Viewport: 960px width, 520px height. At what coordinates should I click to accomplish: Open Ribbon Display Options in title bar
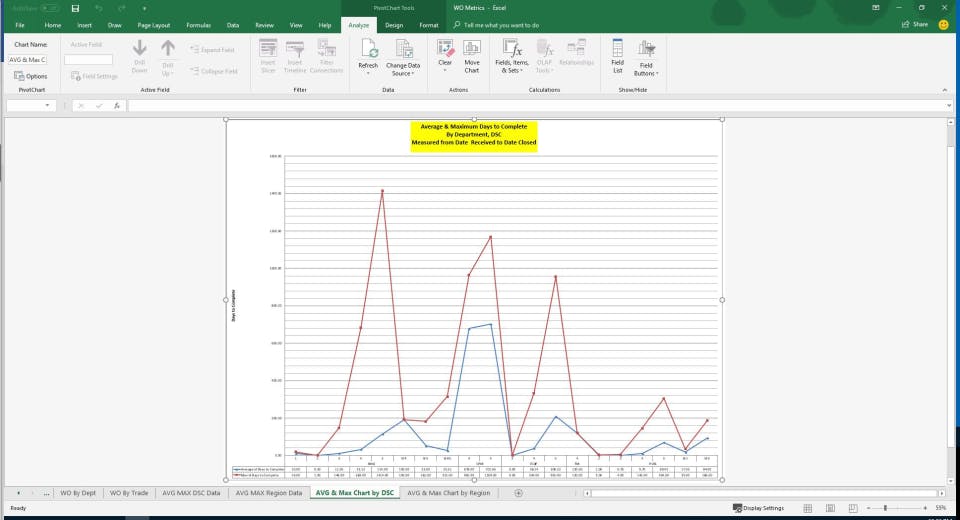pyautogui.click(x=876, y=8)
